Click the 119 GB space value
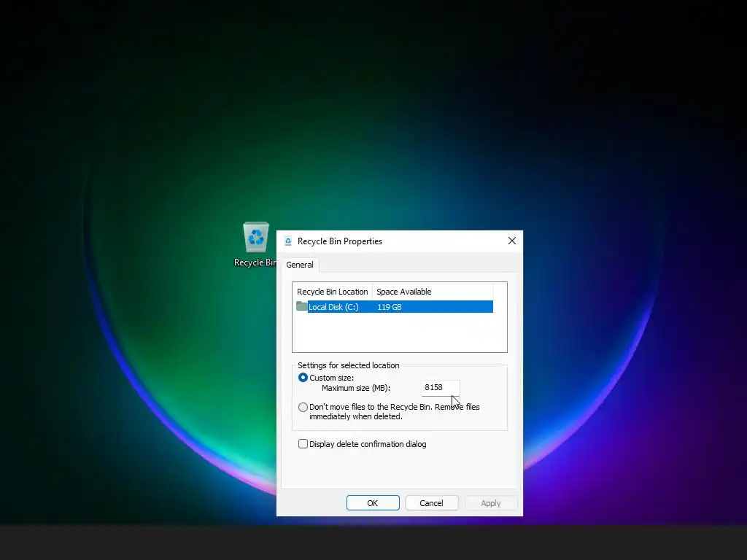Viewport: 747px width, 560px height. click(390, 307)
